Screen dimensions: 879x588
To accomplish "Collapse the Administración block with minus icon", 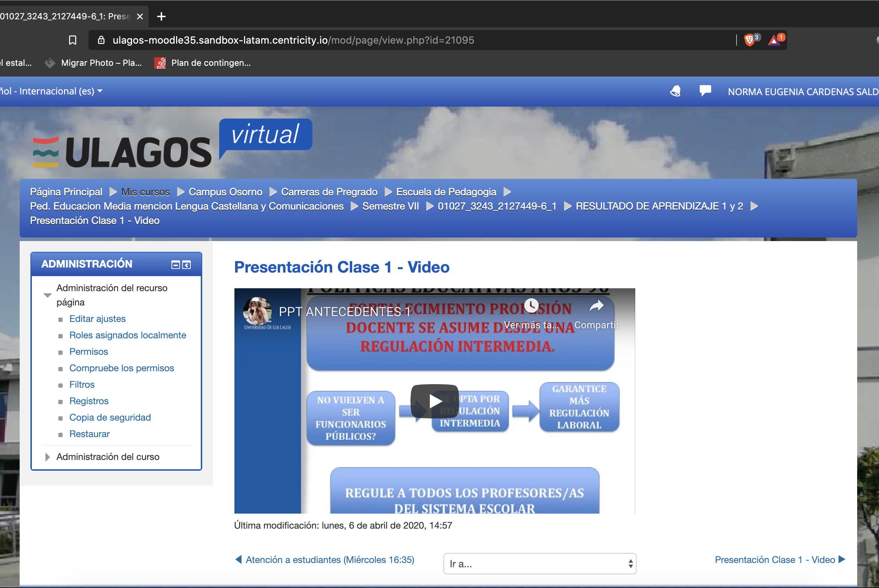I will pos(175,265).
